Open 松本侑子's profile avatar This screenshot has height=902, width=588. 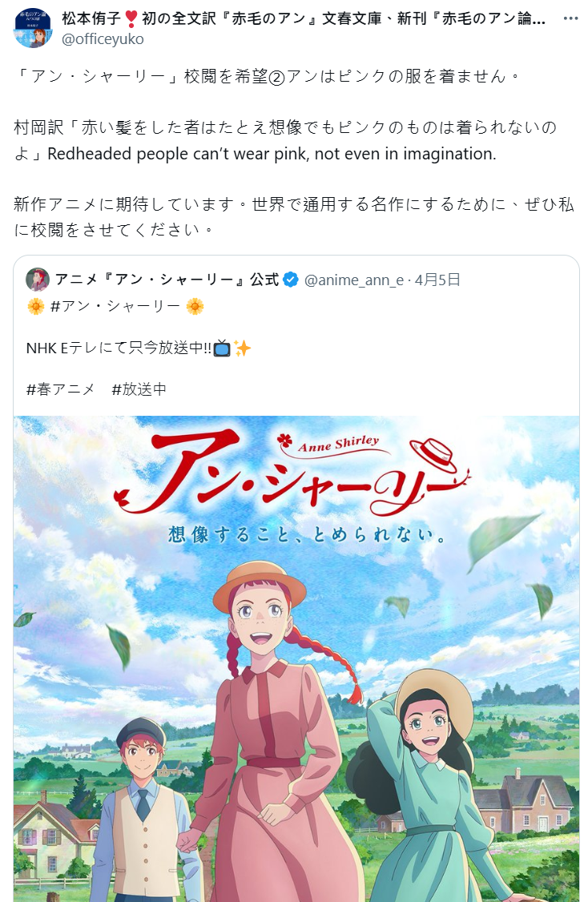tap(34, 27)
